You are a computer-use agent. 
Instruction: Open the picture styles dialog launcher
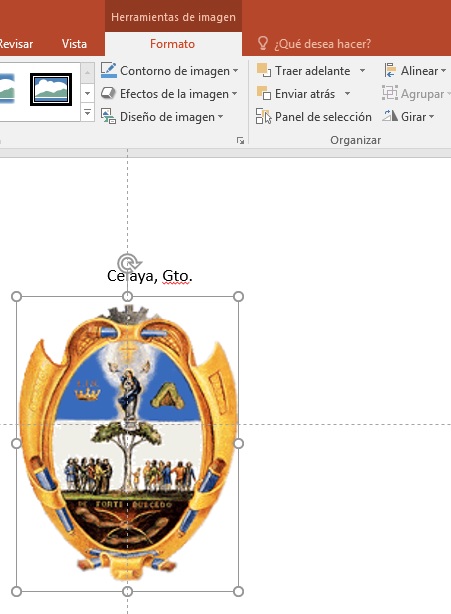click(x=240, y=141)
